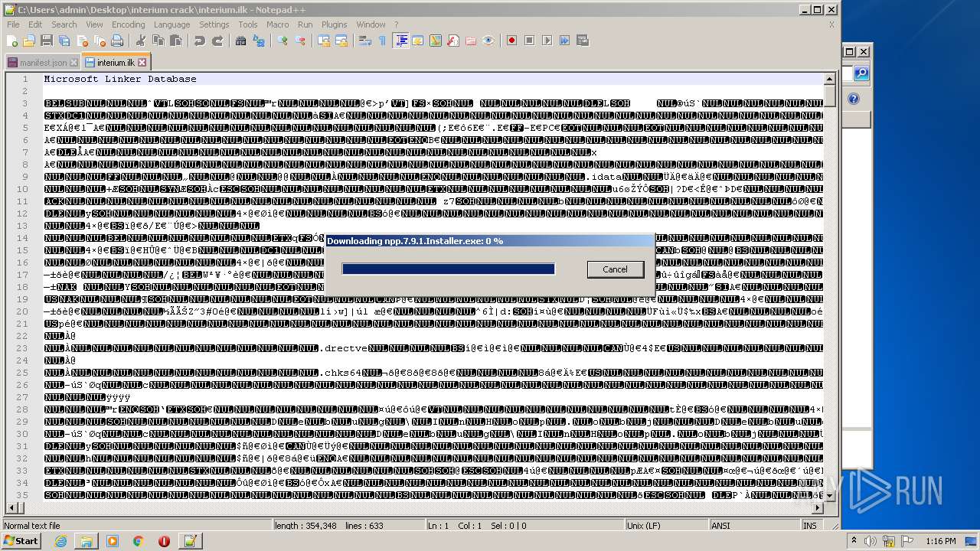Click the Cut scissors icon

point(140,41)
